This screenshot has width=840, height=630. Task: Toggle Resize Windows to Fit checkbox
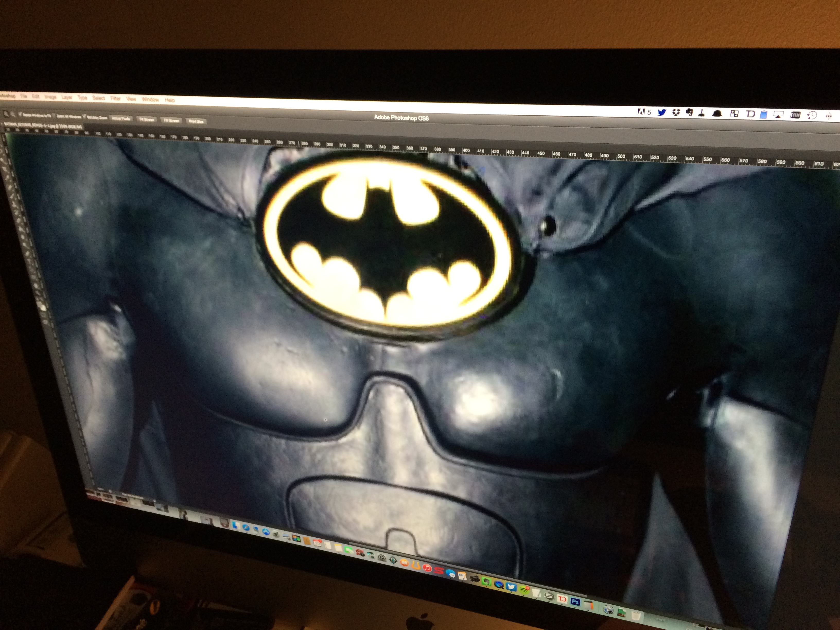point(20,114)
